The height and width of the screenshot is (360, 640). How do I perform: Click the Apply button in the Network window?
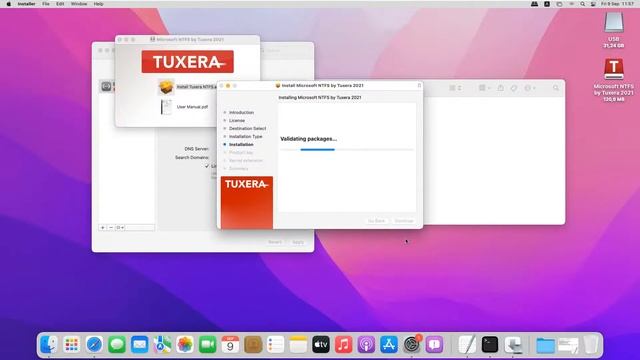pyautogui.click(x=298, y=242)
